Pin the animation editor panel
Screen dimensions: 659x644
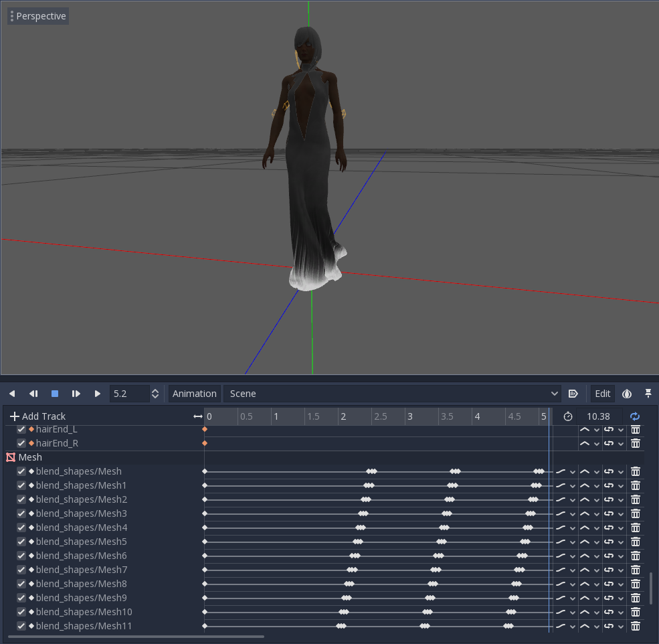(648, 394)
